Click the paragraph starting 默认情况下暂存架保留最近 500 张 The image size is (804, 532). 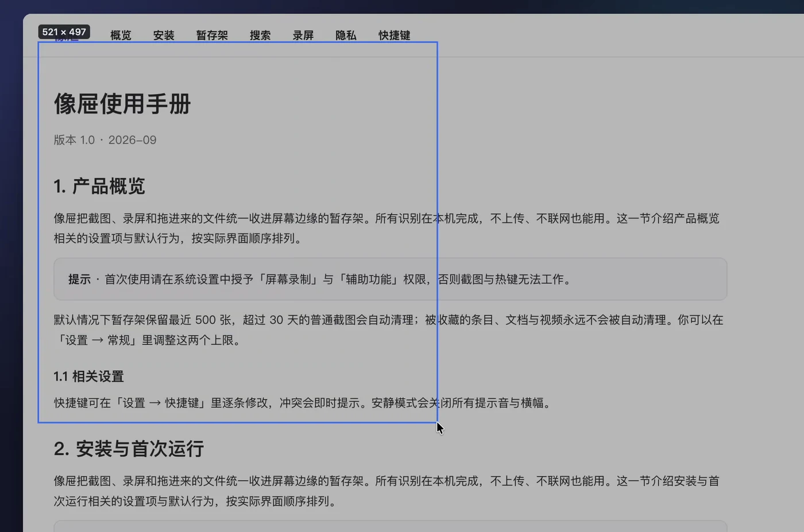coord(389,330)
